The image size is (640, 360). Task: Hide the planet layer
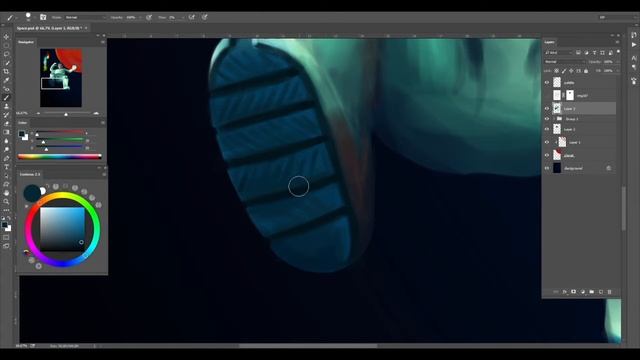pyautogui.click(x=547, y=155)
